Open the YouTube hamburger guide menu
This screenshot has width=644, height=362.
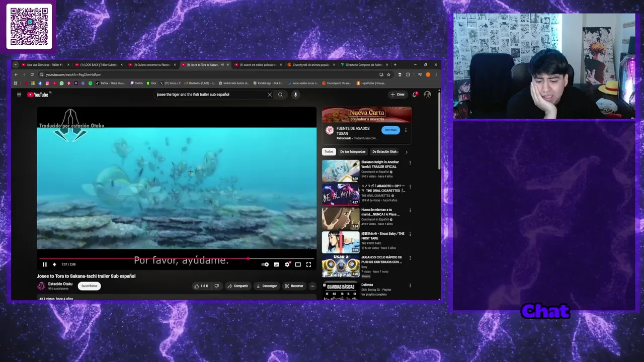pos(19,95)
